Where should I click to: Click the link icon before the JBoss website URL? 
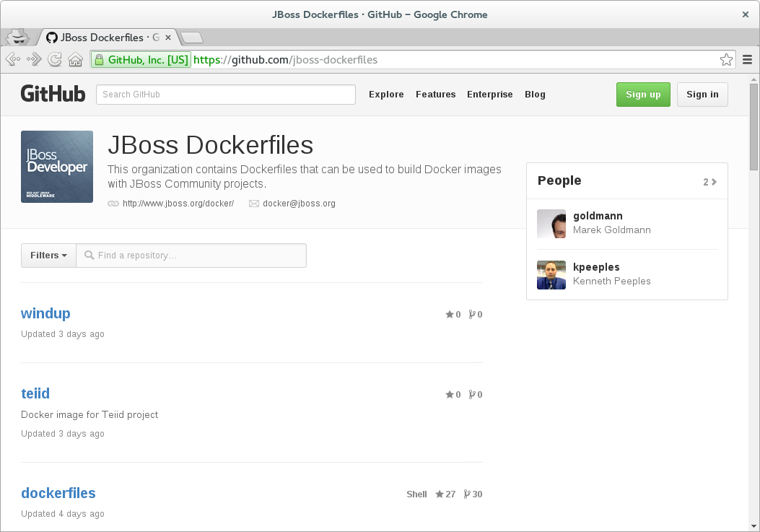(x=113, y=204)
